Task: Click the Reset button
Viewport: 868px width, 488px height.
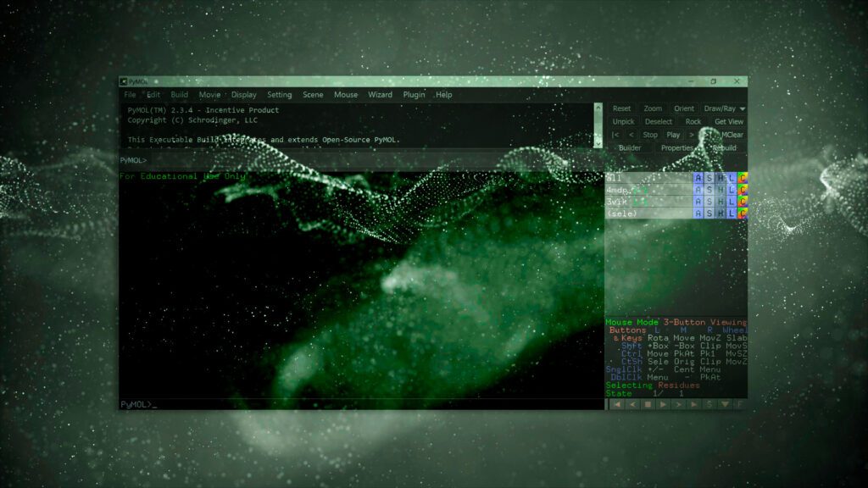Action: click(621, 108)
